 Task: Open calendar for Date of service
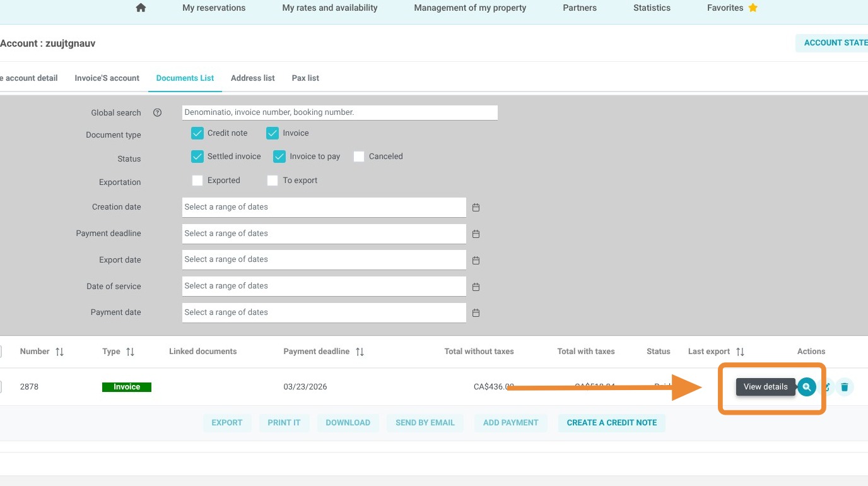pyautogui.click(x=476, y=287)
